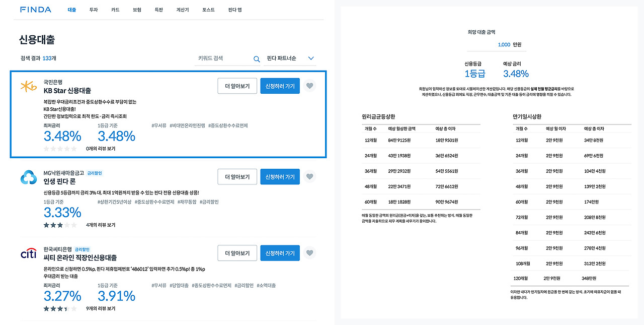Click 174만원 in the 만기일시상환 60개월 row
The image size is (644, 325).
pyautogui.click(x=592, y=202)
